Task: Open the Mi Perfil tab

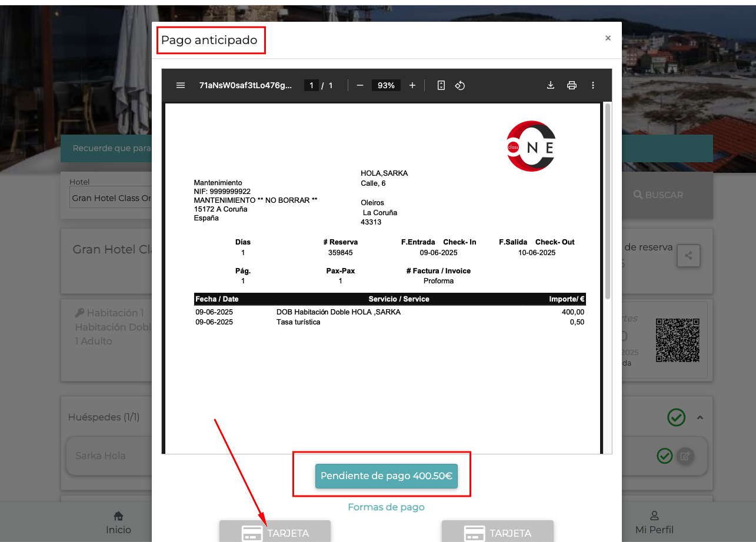Action: click(654, 523)
